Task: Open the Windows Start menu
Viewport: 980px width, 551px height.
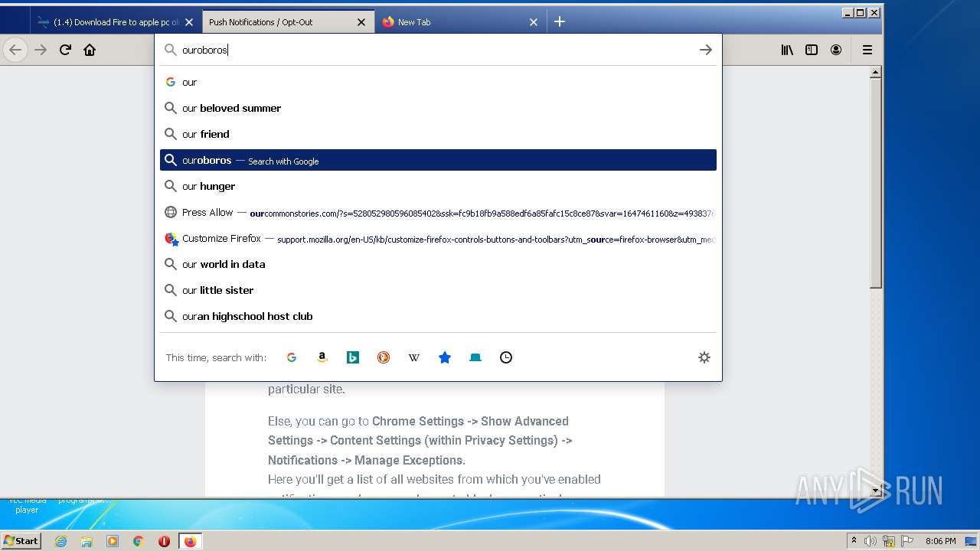Action: coord(21,540)
